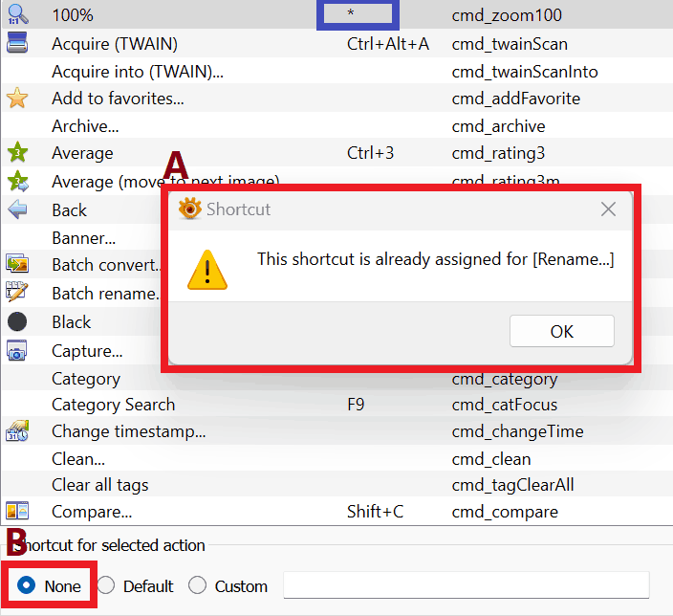Screen dimensions: 673x616
Task: Select the None shortcut radio button
Action: (x=26, y=585)
